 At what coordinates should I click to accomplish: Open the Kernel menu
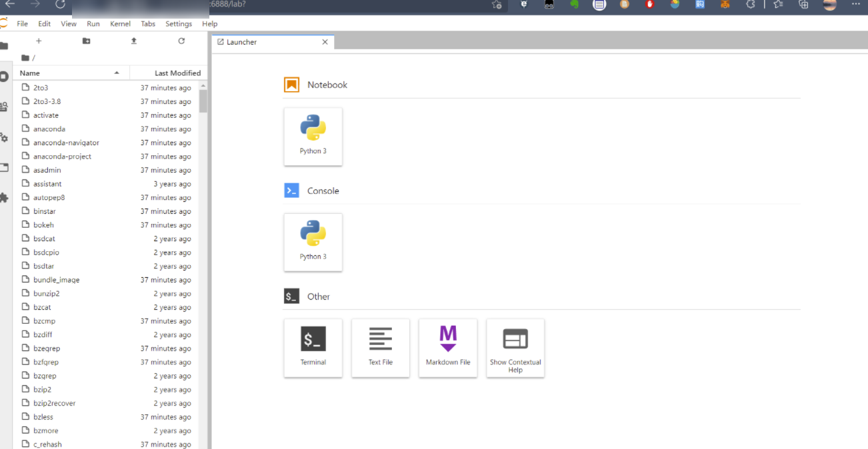[x=121, y=24]
